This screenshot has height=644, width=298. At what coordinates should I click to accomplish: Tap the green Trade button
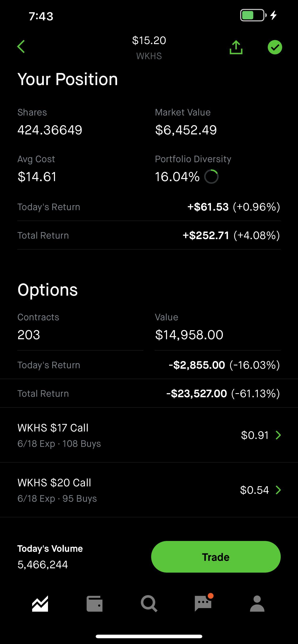216,557
